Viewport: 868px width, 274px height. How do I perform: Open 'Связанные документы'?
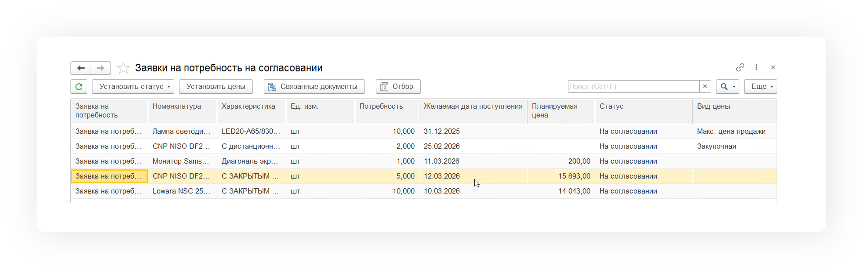click(314, 87)
